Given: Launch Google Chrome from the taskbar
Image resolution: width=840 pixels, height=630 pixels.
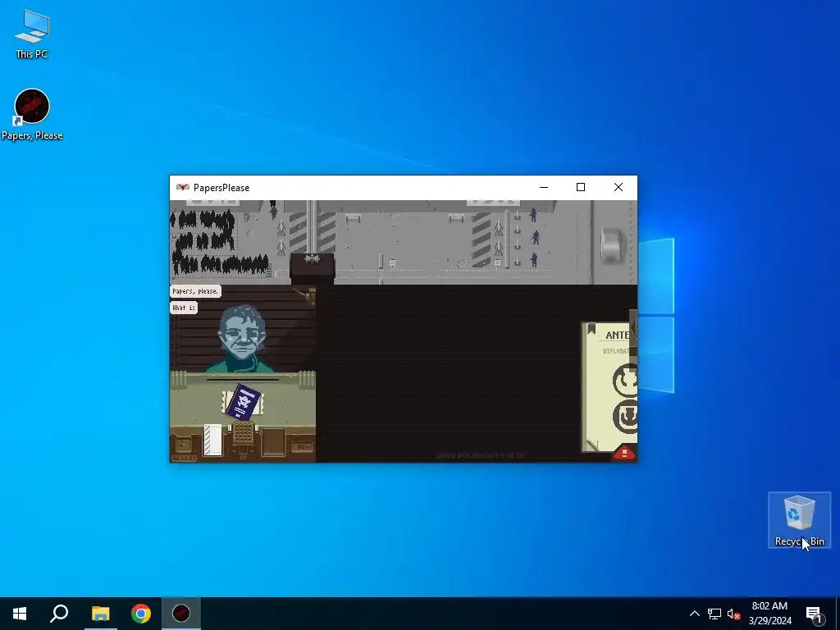Looking at the screenshot, I should (141, 614).
